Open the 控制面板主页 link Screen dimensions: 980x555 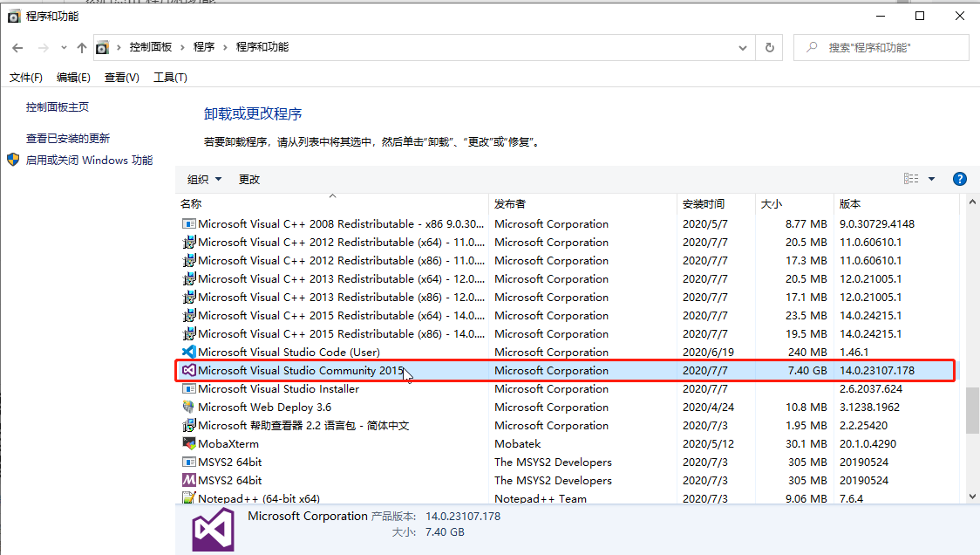click(58, 107)
